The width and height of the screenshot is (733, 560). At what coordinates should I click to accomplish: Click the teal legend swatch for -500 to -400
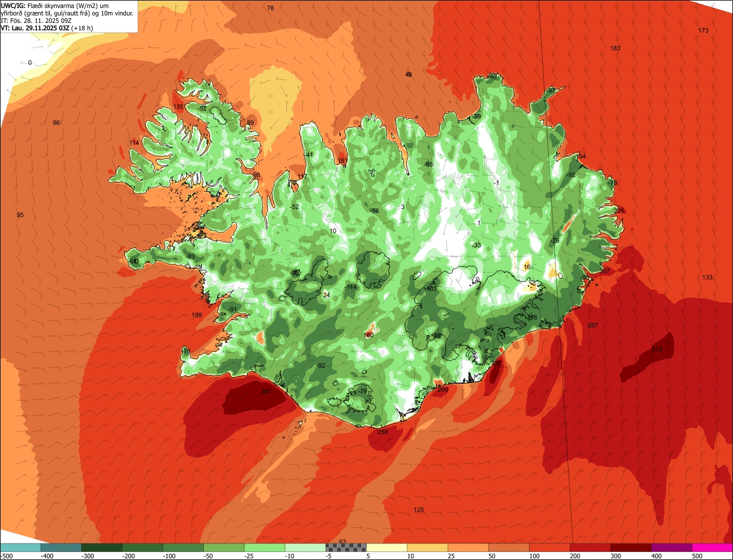click(20, 548)
